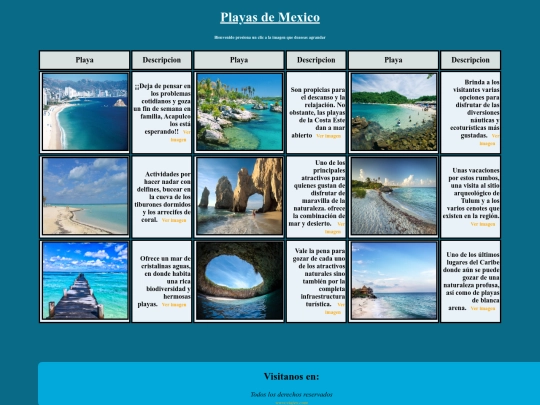Viewport: 540px width, 405px height.
Task: Click 'Ver imagen' after 'arrecifes de coral'
Action: [174, 220]
